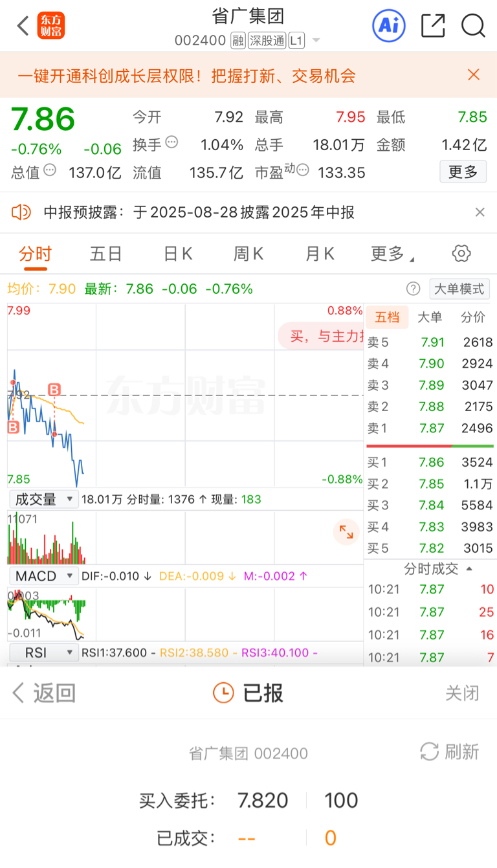Select 买2 row at 7.85

click(430, 484)
